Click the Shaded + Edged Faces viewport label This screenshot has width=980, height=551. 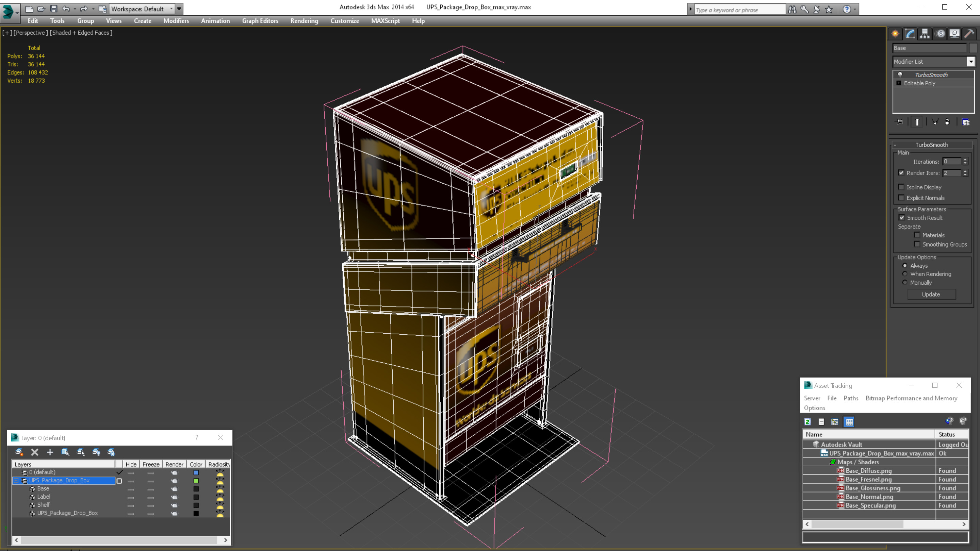point(81,33)
